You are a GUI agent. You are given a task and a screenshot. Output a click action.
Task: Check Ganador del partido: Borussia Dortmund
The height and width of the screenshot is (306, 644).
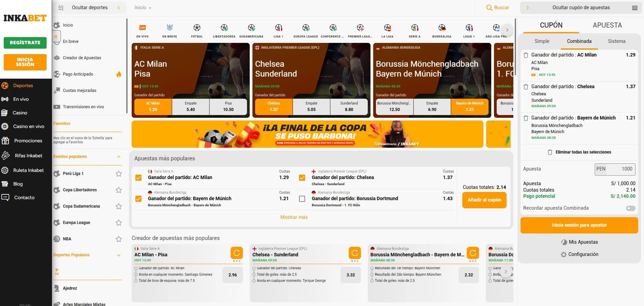tap(302, 199)
